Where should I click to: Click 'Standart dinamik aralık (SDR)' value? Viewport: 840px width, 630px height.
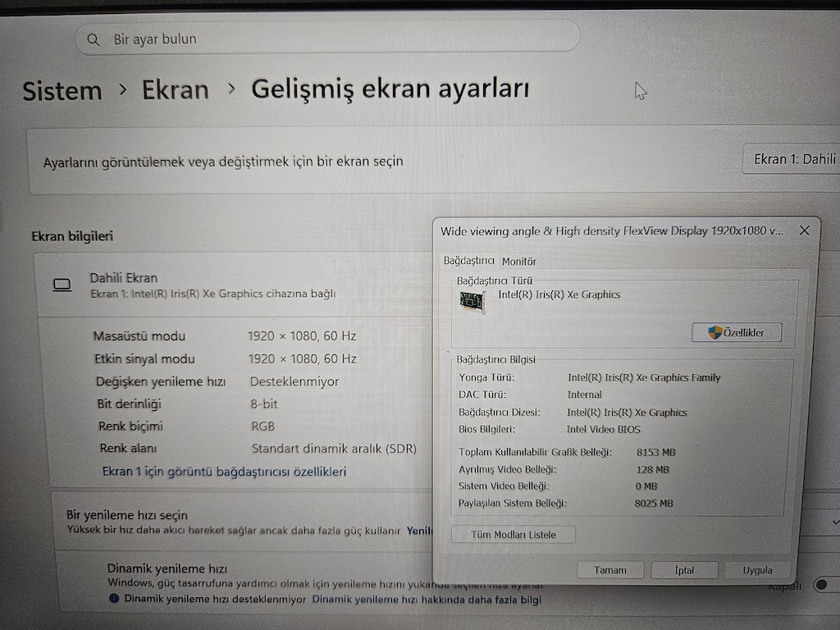pyautogui.click(x=335, y=449)
